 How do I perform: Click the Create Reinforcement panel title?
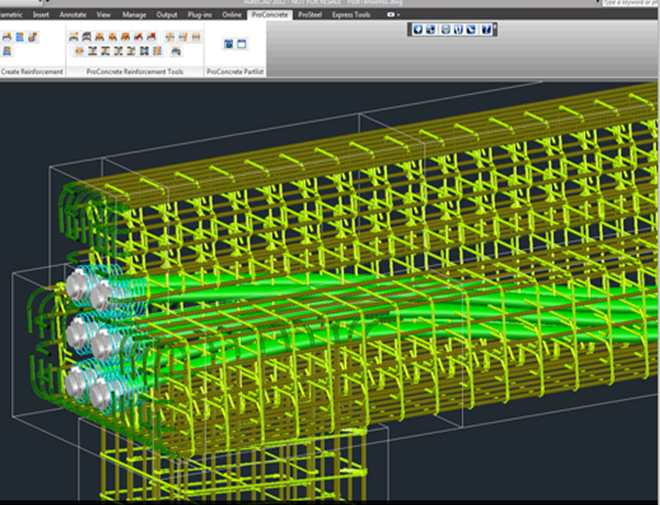click(32, 72)
